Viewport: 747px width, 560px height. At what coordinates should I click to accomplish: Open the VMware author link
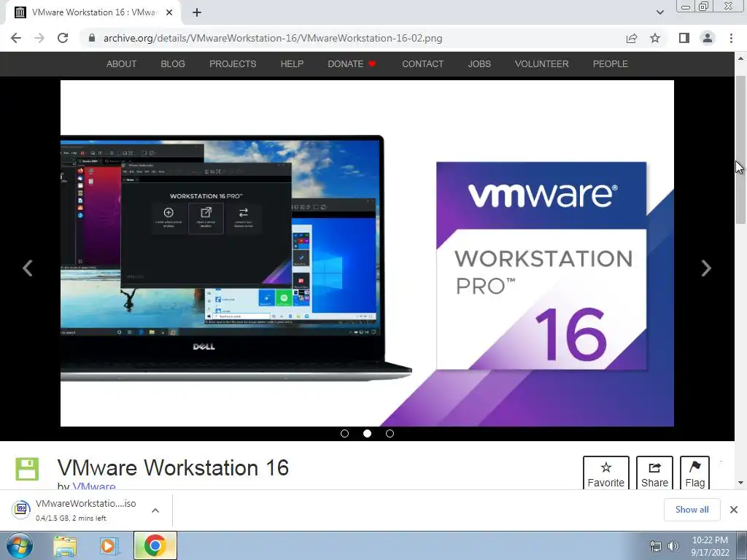click(x=94, y=486)
